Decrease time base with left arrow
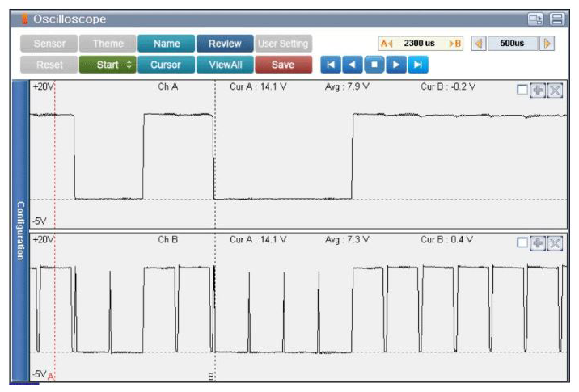 [x=479, y=44]
